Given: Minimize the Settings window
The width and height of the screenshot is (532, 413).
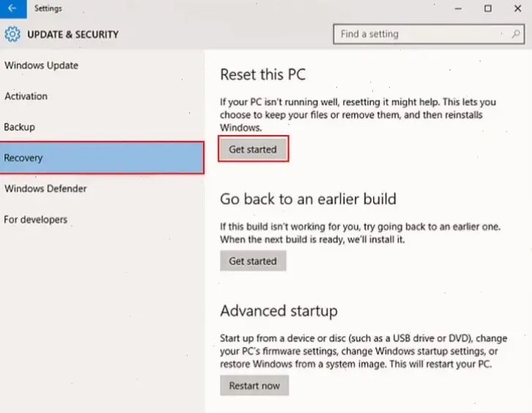Looking at the screenshot, I should click(x=459, y=9).
